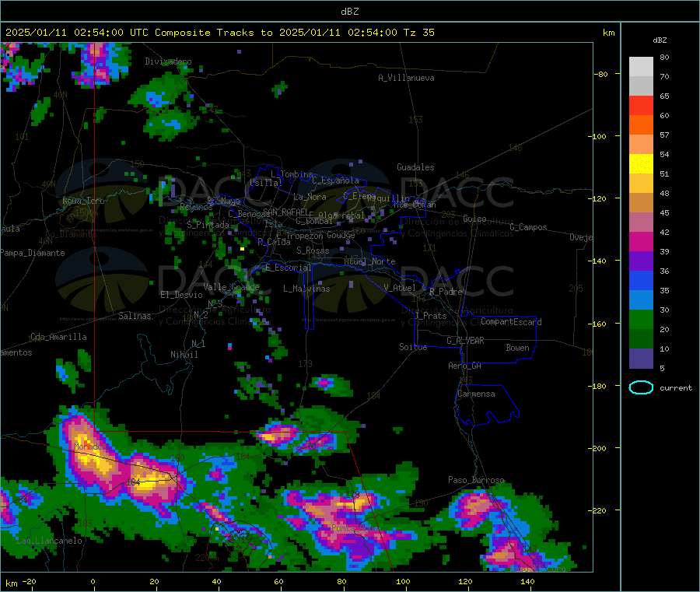Click the G_Campos map label
This screenshot has width=700, height=592.
click(528, 227)
